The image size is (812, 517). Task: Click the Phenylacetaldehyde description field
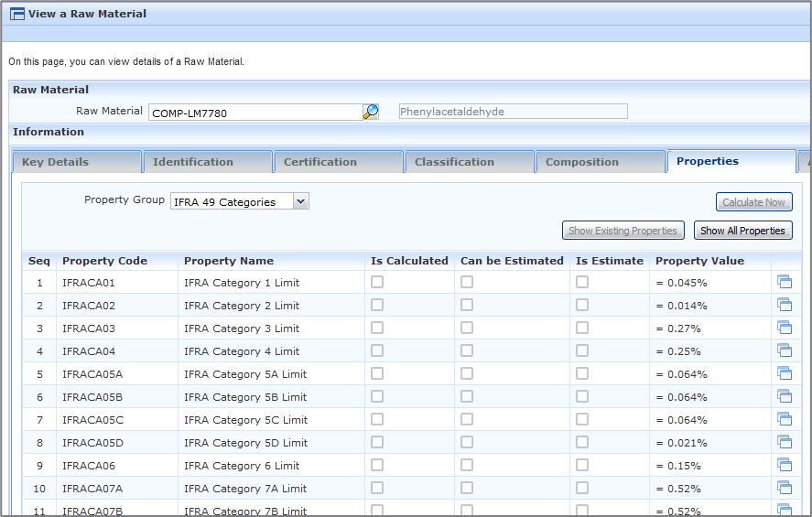514,112
